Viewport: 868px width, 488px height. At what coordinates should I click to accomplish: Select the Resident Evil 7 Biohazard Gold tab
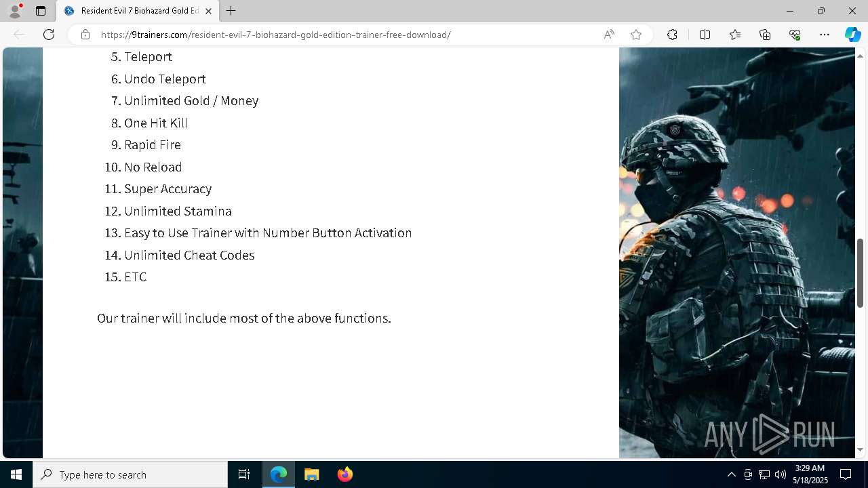coord(138,11)
